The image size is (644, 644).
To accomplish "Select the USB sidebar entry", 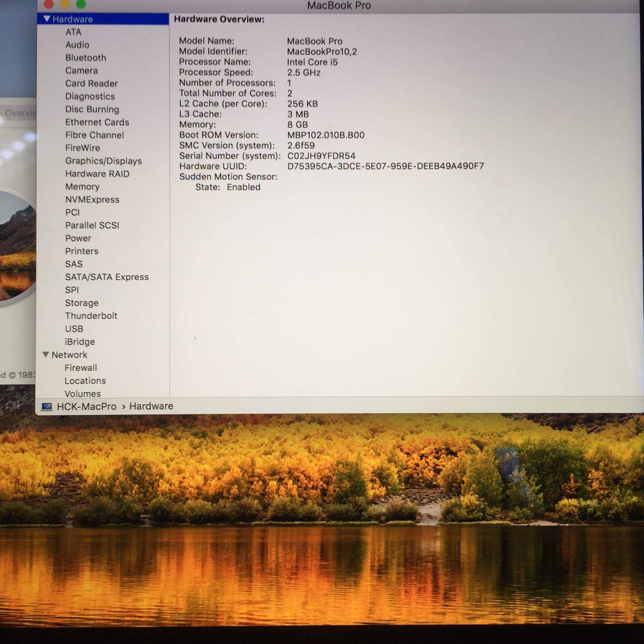I will click(74, 329).
